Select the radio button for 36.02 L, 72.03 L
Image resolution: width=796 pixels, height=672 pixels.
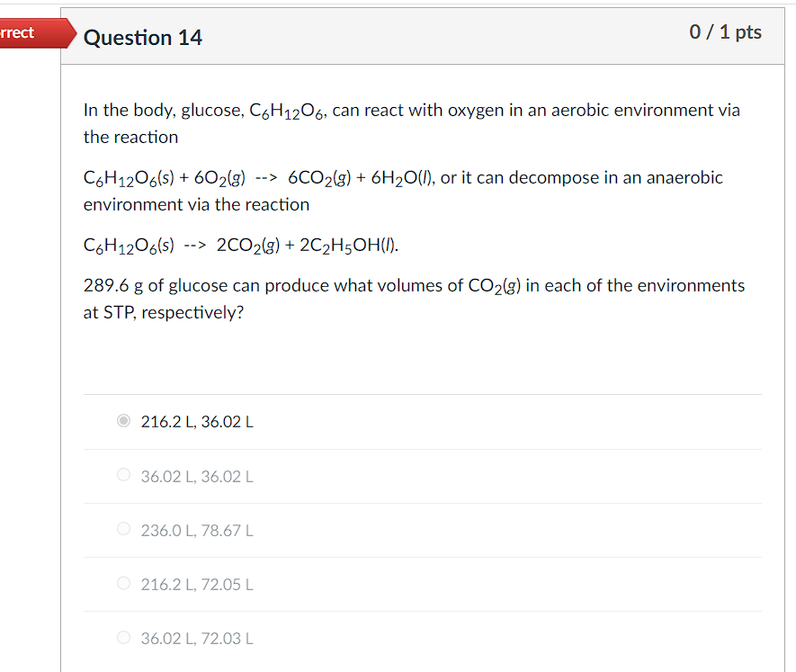coord(123,637)
